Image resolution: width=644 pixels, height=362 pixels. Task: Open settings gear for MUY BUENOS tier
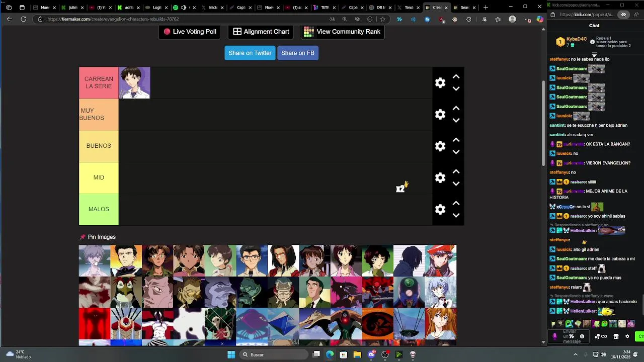click(440, 115)
